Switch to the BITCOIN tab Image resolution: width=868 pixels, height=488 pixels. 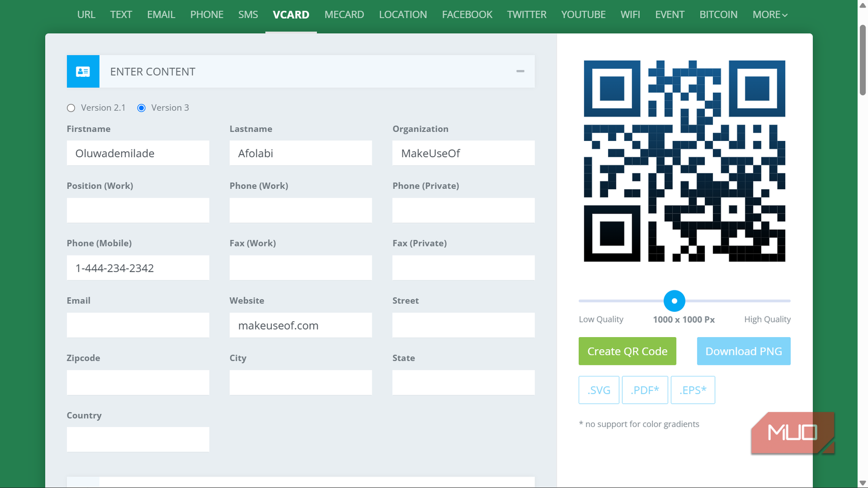[718, 15]
